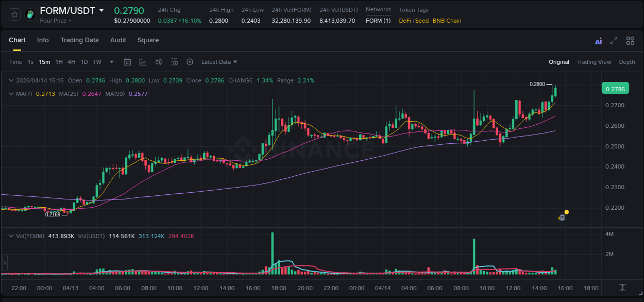The width and height of the screenshot is (644, 302).
Task: Switch to the Trading Data tab
Action: pos(79,40)
